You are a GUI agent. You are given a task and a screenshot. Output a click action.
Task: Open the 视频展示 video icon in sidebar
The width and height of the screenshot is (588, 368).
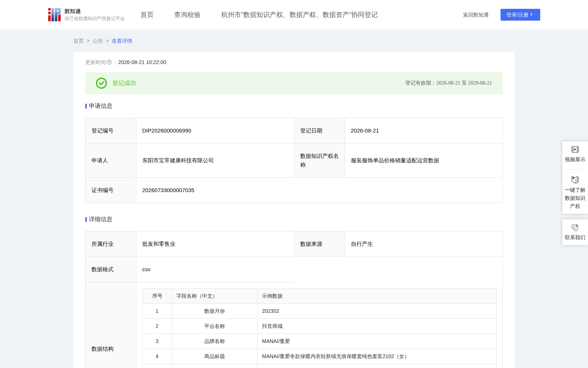click(x=575, y=149)
